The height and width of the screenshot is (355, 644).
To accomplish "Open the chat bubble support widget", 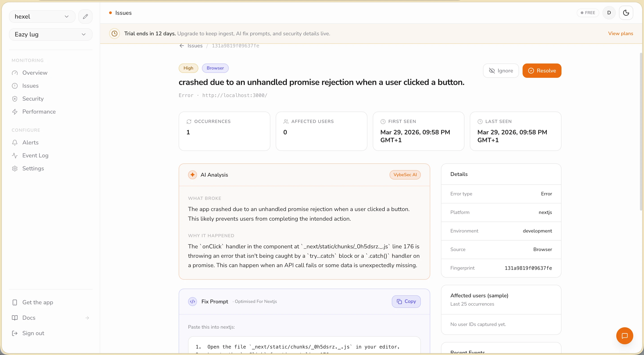I will pyautogui.click(x=624, y=336).
